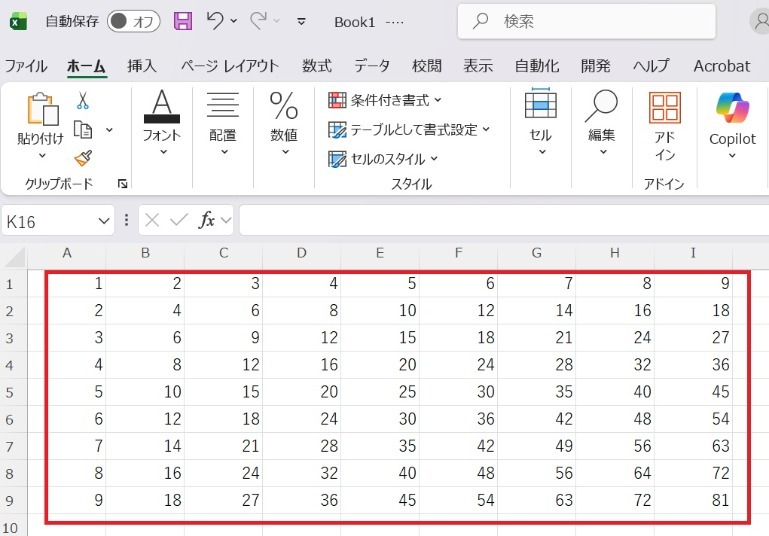
Task: Open テーブルとして書式設定 menu
Action: point(409,130)
